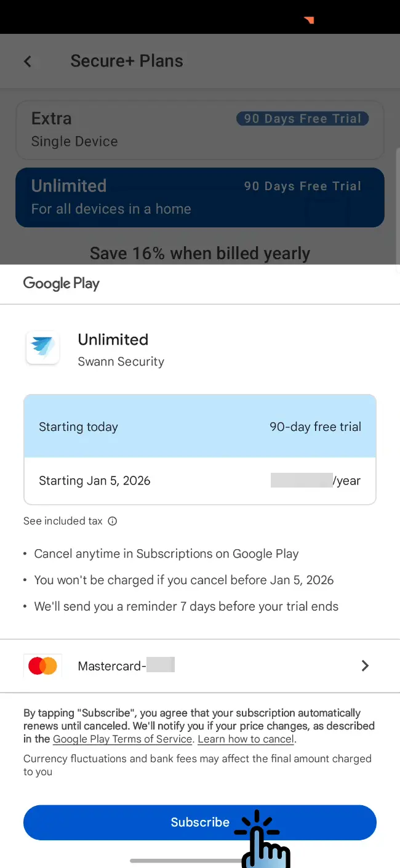Tap the Save 16% when billed yearly text
The image size is (400, 868).
point(199,253)
